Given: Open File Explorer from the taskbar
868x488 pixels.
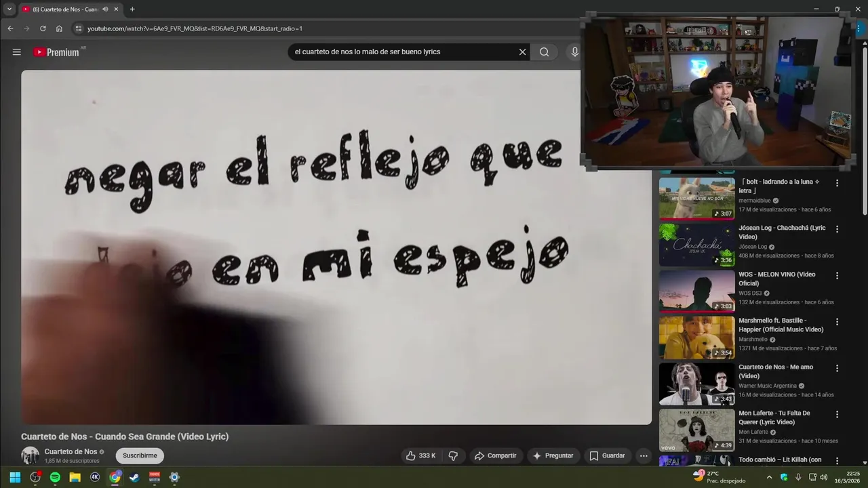Looking at the screenshot, I should (75, 477).
